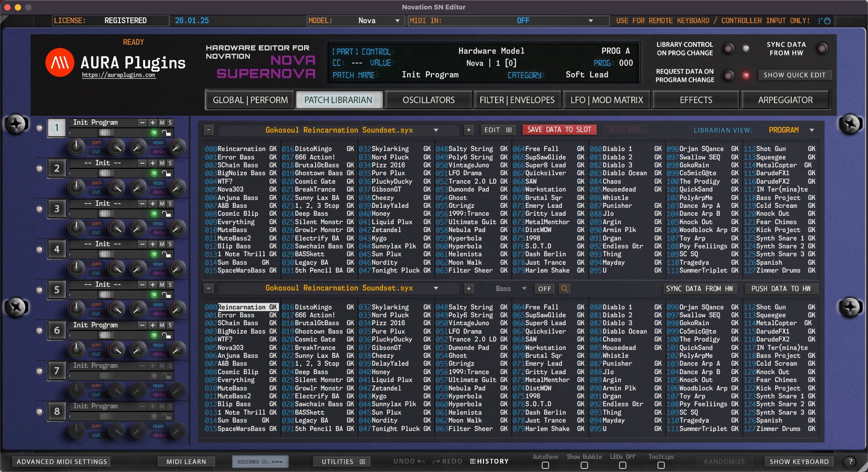Click the search magnifier icon in lower librarian
Viewport: 868px width, 472px height.
564,289
